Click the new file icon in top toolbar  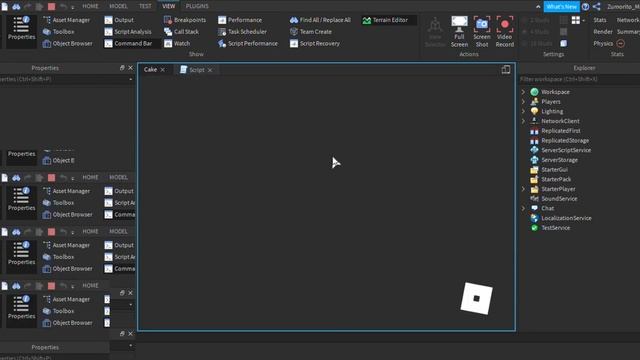pos(4,6)
